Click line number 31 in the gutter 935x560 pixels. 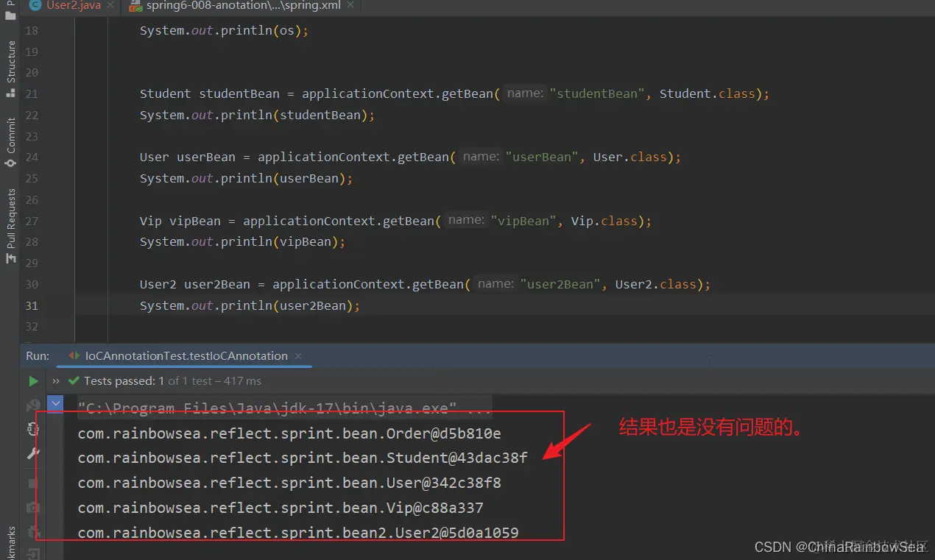[32, 306]
